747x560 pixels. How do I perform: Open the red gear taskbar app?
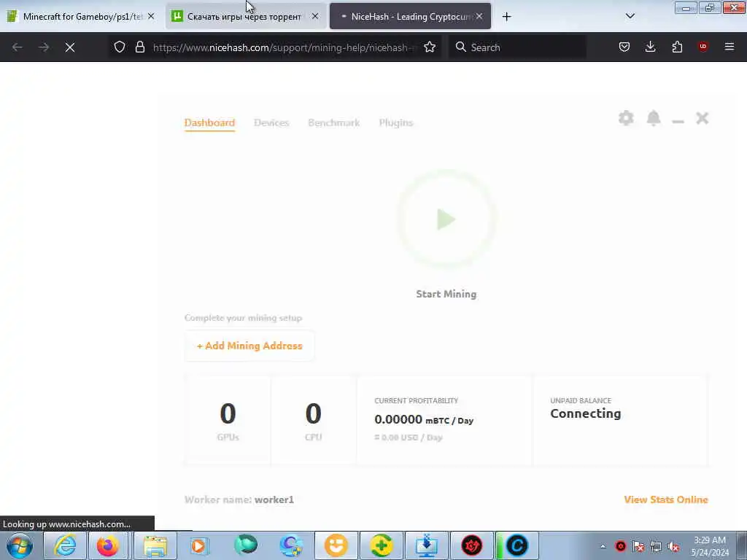point(472,545)
